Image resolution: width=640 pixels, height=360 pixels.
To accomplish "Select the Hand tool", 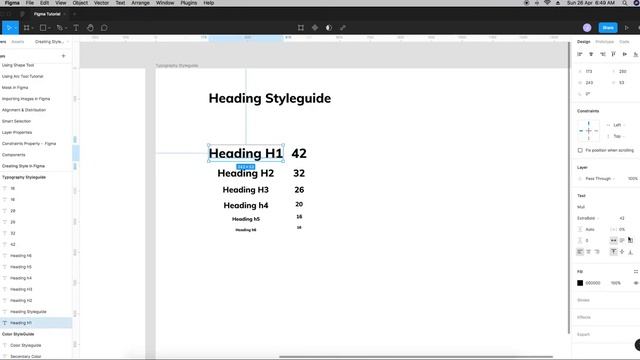I will point(90,28).
